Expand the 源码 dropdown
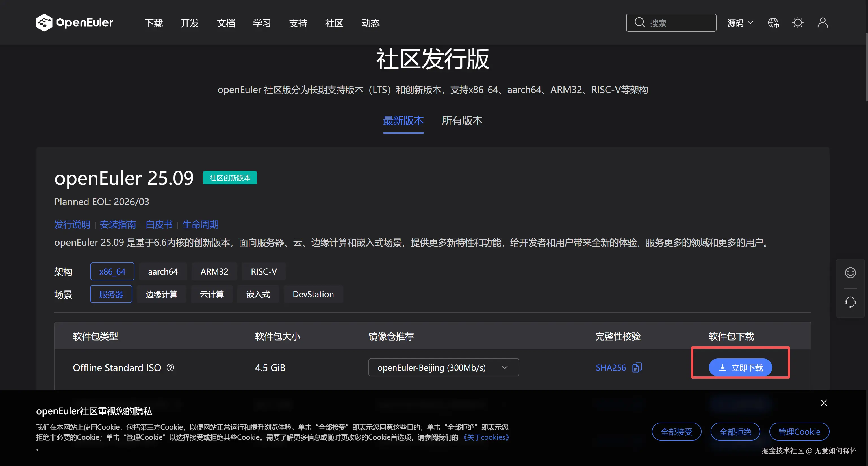 740,22
